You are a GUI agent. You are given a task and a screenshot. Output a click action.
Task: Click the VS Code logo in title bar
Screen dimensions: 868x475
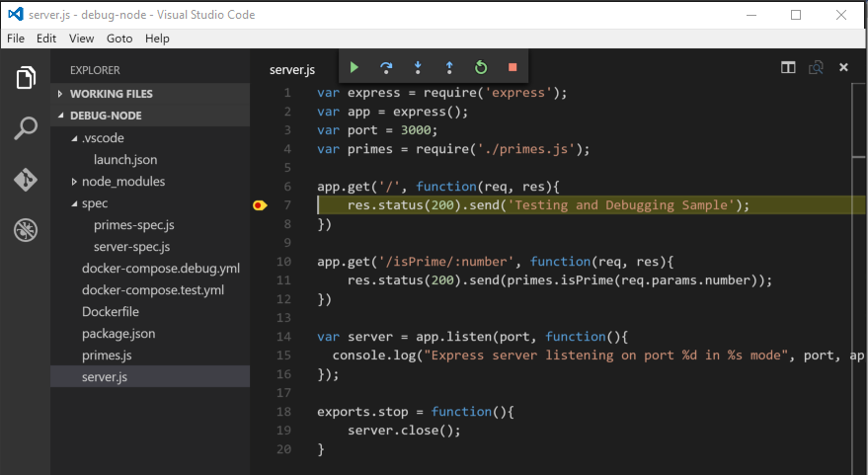16,15
